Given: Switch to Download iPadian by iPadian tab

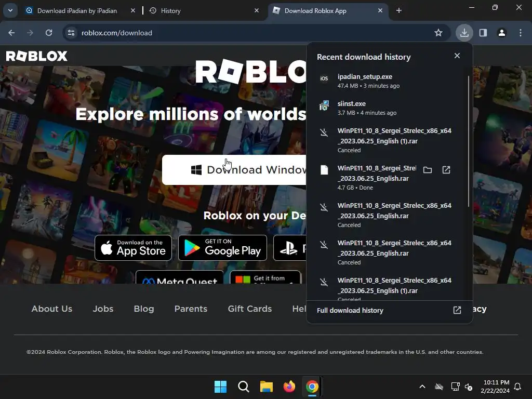Looking at the screenshot, I should (x=77, y=11).
